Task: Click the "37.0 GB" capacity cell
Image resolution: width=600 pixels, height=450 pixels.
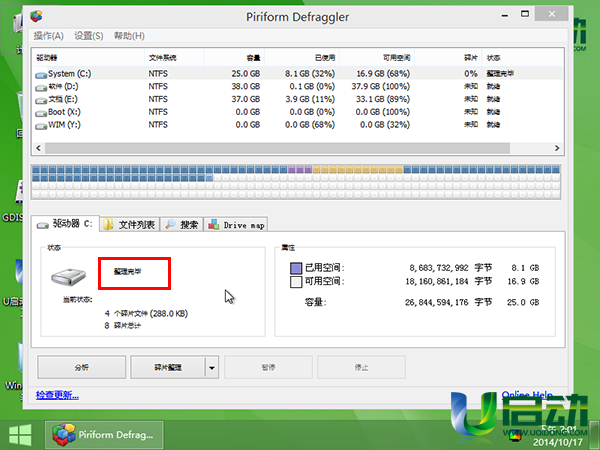Action: [246, 99]
